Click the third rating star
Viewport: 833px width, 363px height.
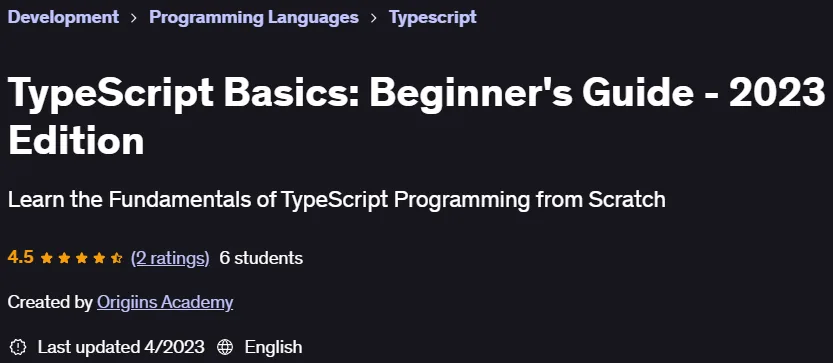[81, 259]
